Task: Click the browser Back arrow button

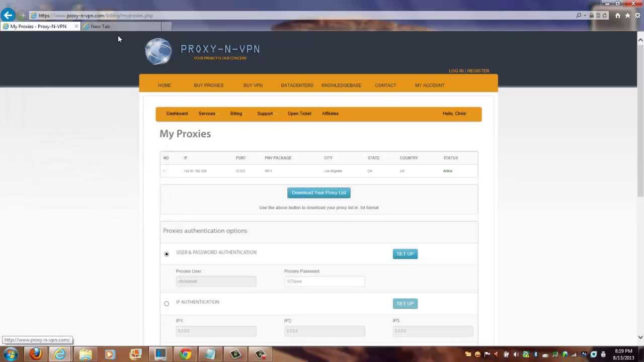Action: point(8,15)
